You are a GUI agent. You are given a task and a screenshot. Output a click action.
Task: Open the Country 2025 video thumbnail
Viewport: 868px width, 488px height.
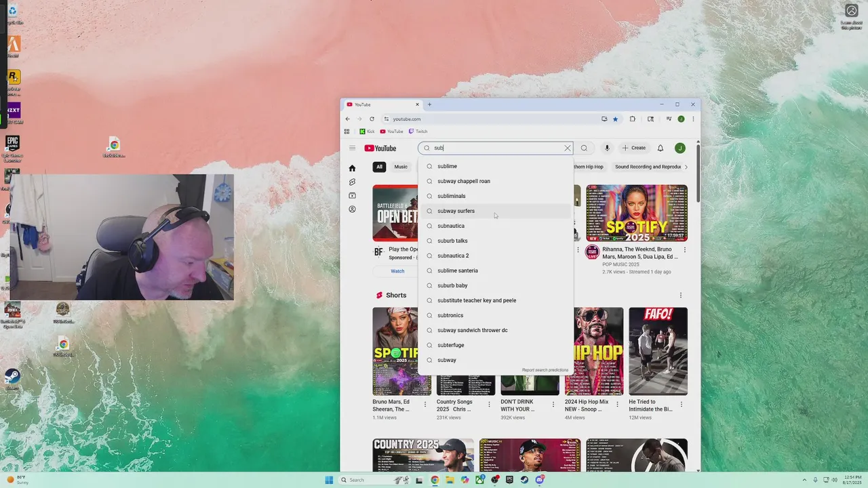tap(423, 455)
